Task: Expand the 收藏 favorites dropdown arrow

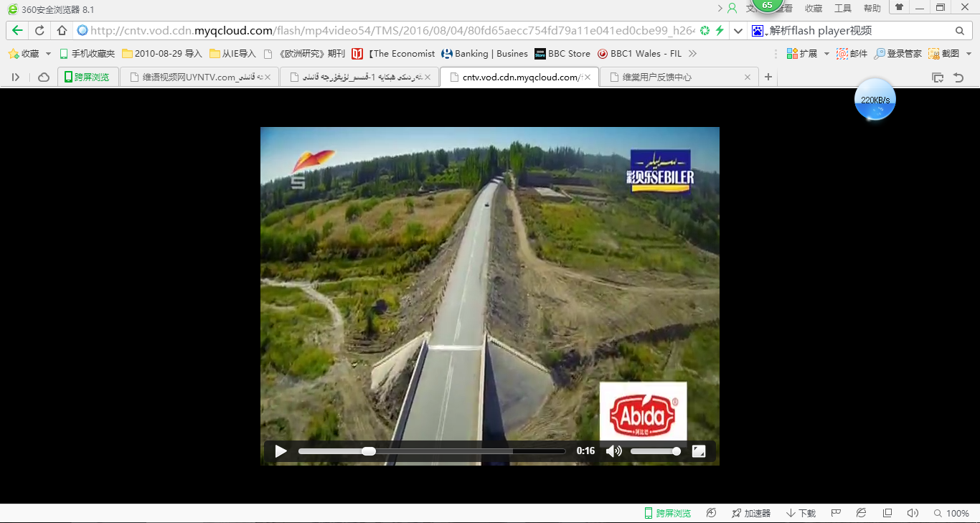Action: coord(48,54)
